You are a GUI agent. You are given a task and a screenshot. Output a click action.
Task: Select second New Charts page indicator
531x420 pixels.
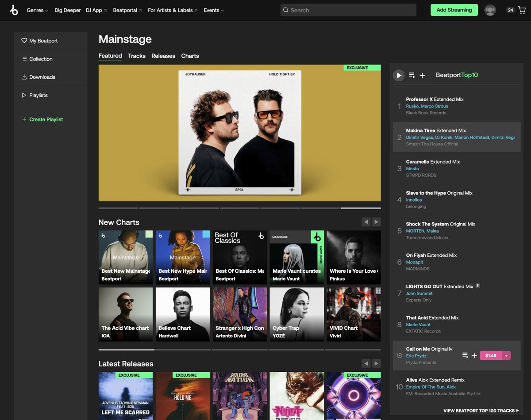(x=183, y=349)
